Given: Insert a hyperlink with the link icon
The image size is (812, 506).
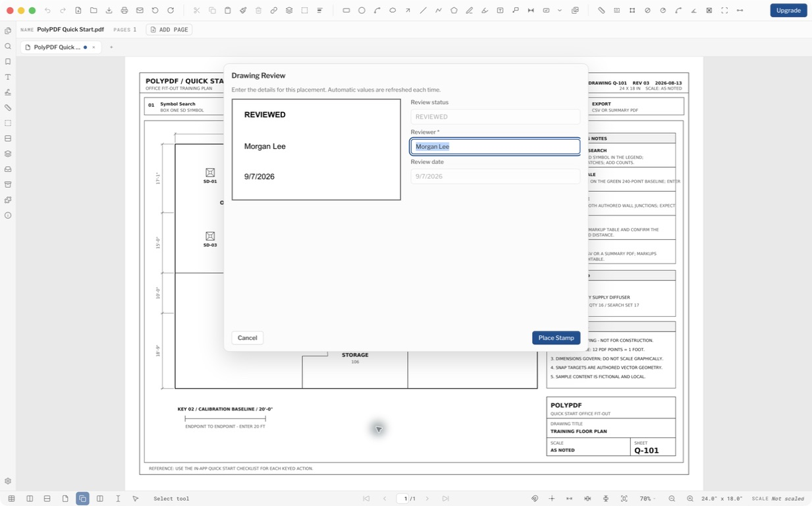Looking at the screenshot, I should (x=274, y=11).
